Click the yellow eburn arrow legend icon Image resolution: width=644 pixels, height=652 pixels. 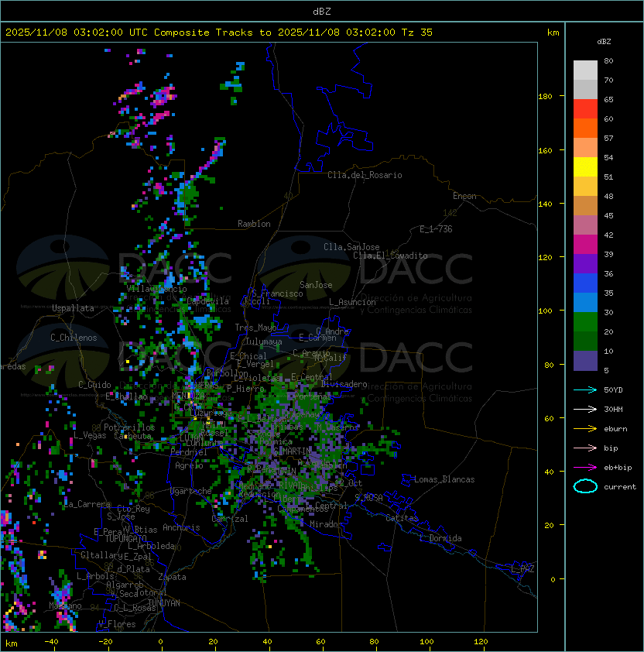[585, 429]
